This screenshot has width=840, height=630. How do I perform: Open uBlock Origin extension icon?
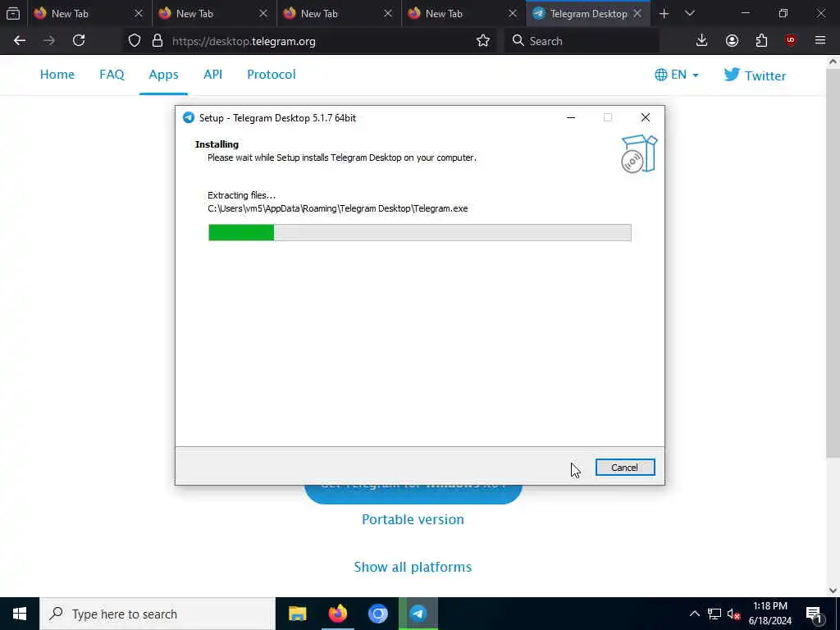(x=791, y=41)
